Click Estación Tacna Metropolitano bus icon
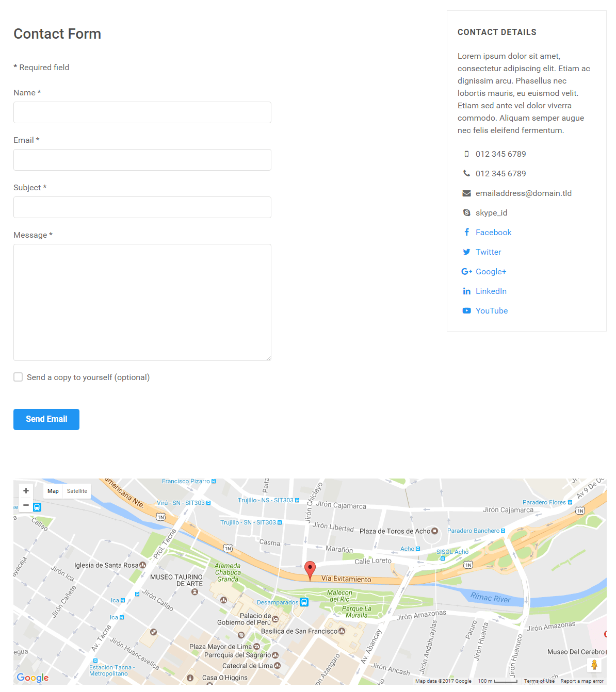Viewport: 616px width, 692px height. 95,661
